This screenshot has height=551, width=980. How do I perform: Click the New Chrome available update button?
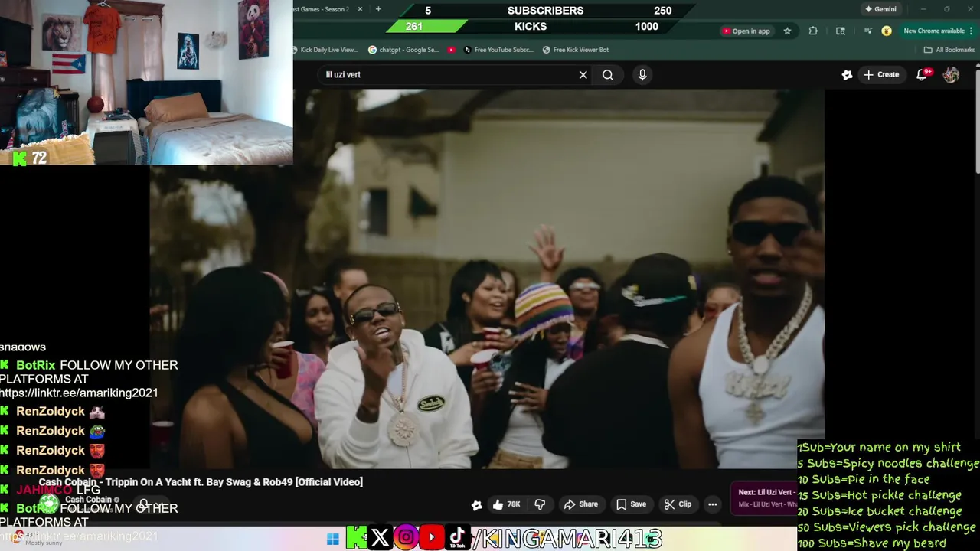point(933,31)
